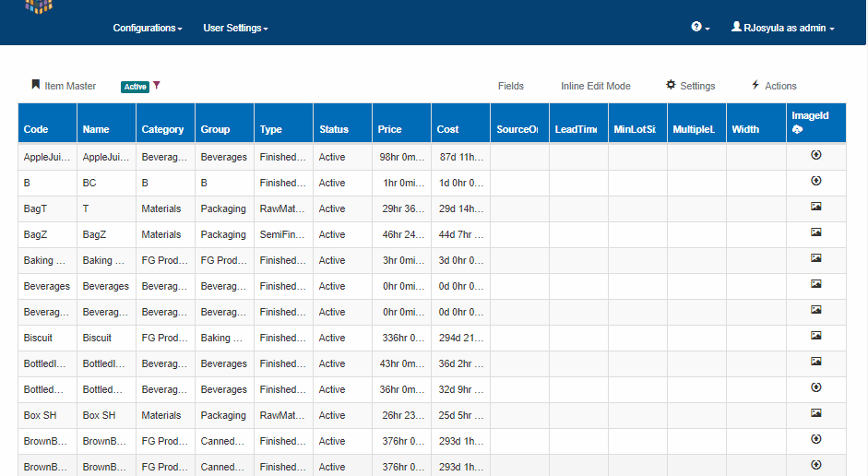This screenshot has height=476, width=868.
Task: Click the filter funnel icon beside Active
Action: point(157,86)
